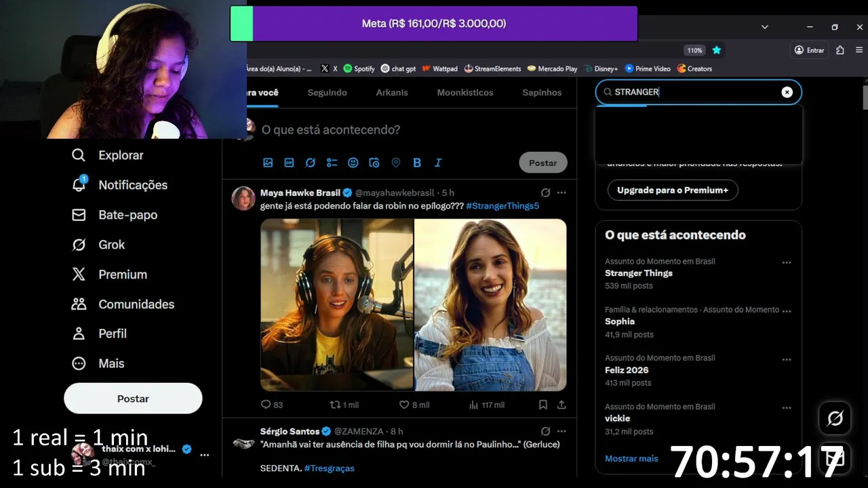868x488 pixels.
Task: Open left Robin headphones photo
Action: pos(337,305)
